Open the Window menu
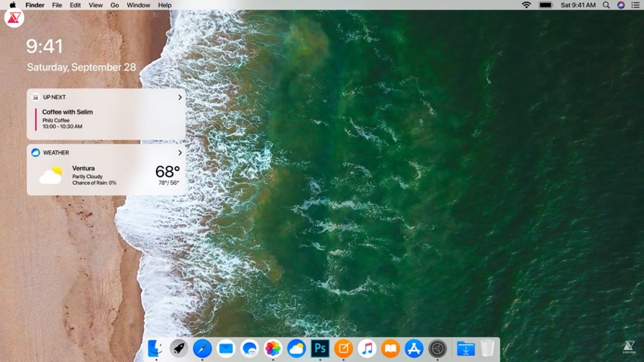The width and height of the screenshot is (644, 362). coord(139,5)
